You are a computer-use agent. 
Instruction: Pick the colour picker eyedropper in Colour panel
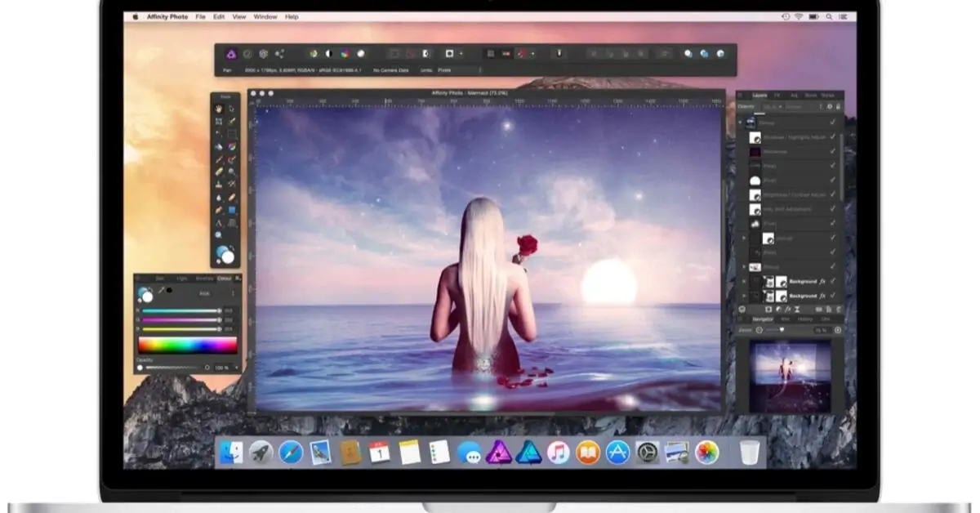coord(162,291)
